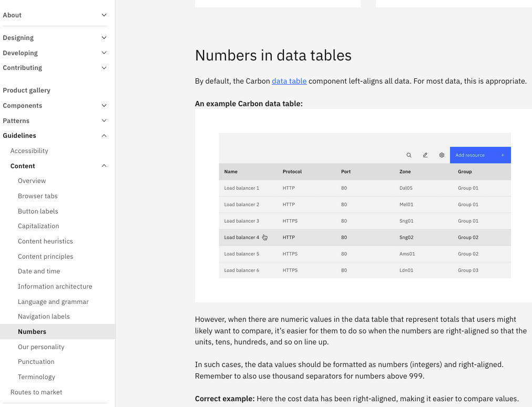The height and width of the screenshot is (407, 532).
Task: Open the Accessibility guidelines page
Action: (29, 151)
